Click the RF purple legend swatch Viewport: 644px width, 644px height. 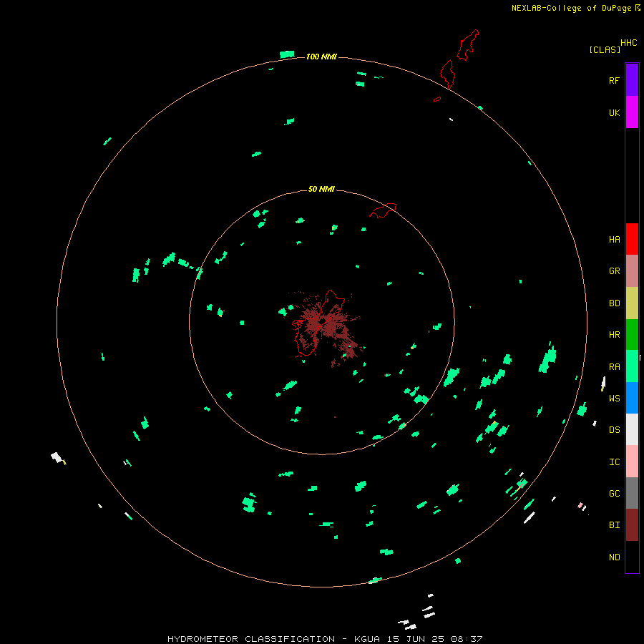tap(632, 80)
